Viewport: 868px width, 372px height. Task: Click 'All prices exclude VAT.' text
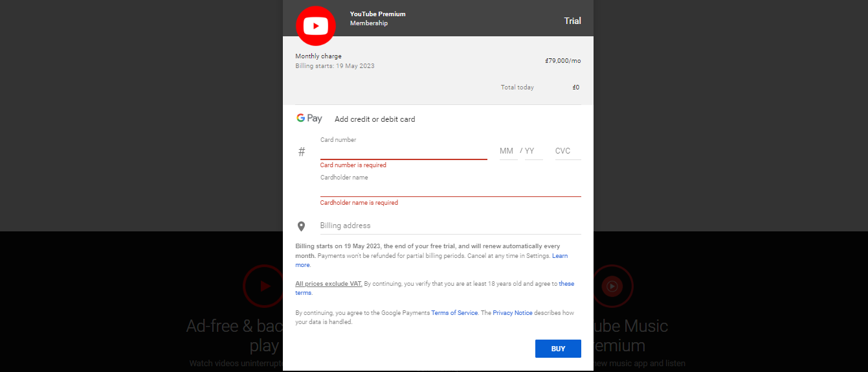pyautogui.click(x=329, y=284)
